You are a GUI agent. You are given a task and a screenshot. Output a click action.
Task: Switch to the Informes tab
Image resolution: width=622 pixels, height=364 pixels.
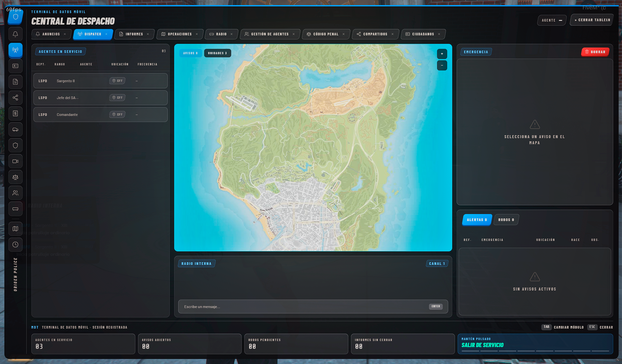(x=134, y=34)
